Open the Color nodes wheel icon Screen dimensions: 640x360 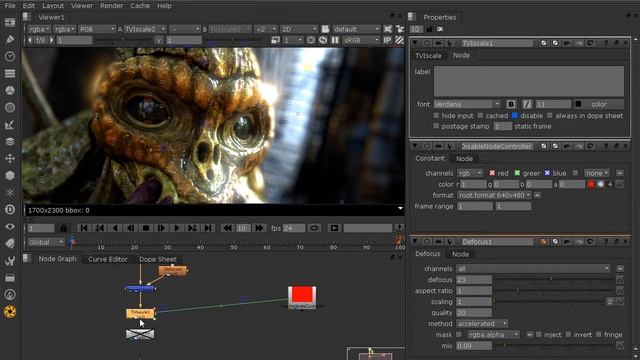(x=10, y=90)
